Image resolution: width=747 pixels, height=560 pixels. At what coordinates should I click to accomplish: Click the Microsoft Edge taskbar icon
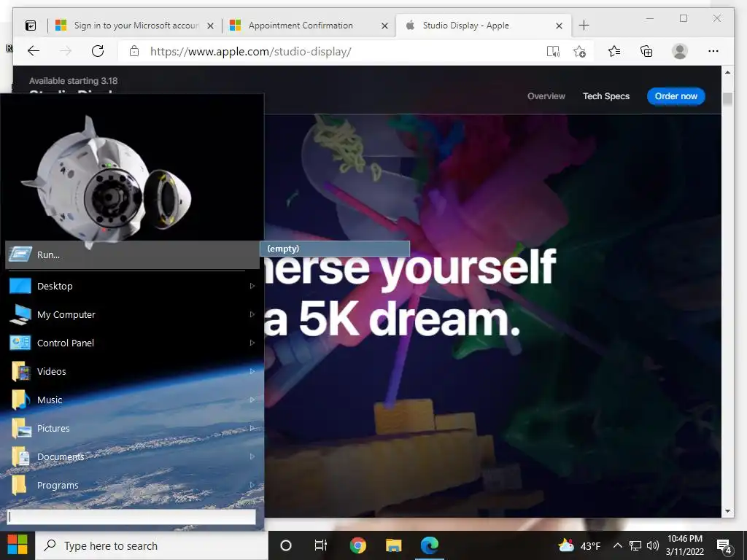(x=429, y=545)
